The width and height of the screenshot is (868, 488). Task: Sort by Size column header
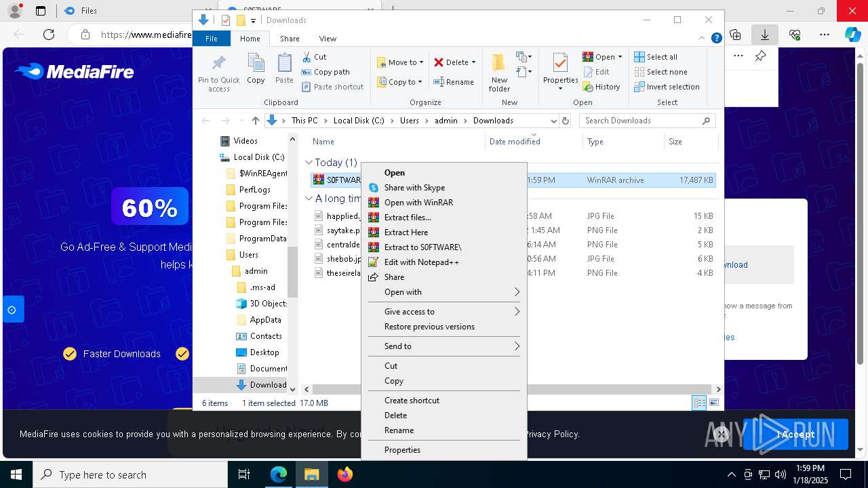point(690,142)
